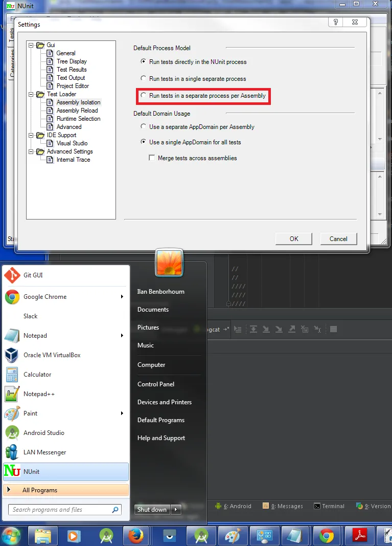Screen dimensions: 392x546
Task: Click the Evaluate Expression debugger icon
Action: click(333, 329)
